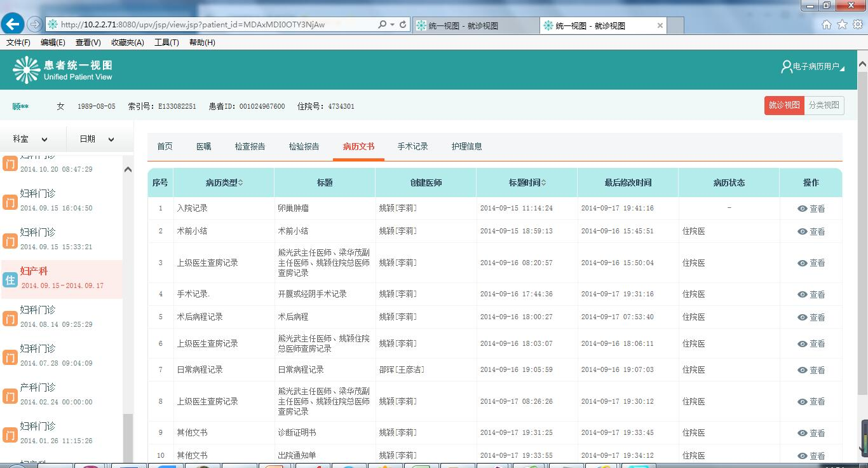Switch to 分类视图 view mode
This screenshot has width=868, height=468.
tap(824, 106)
